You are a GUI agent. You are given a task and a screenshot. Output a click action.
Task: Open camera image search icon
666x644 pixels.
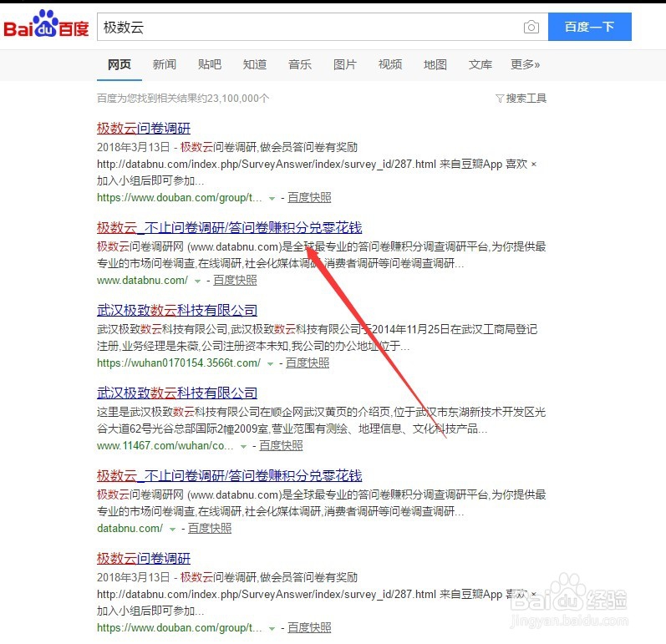coord(531,28)
